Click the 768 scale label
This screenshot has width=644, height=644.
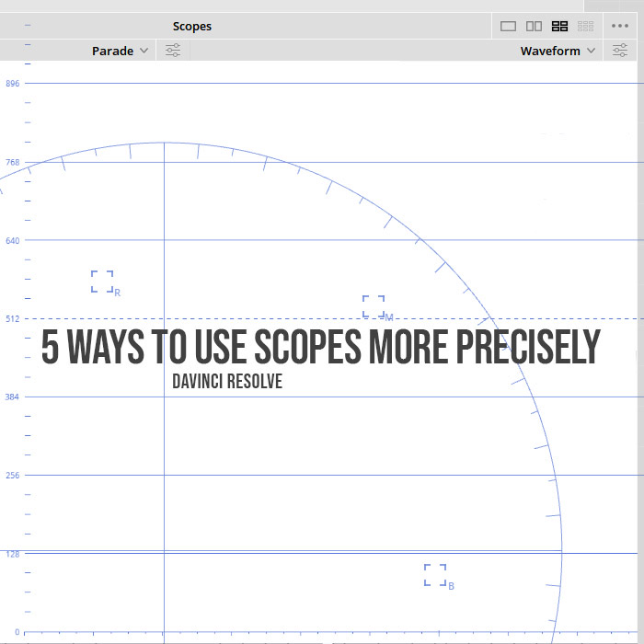pos(12,162)
